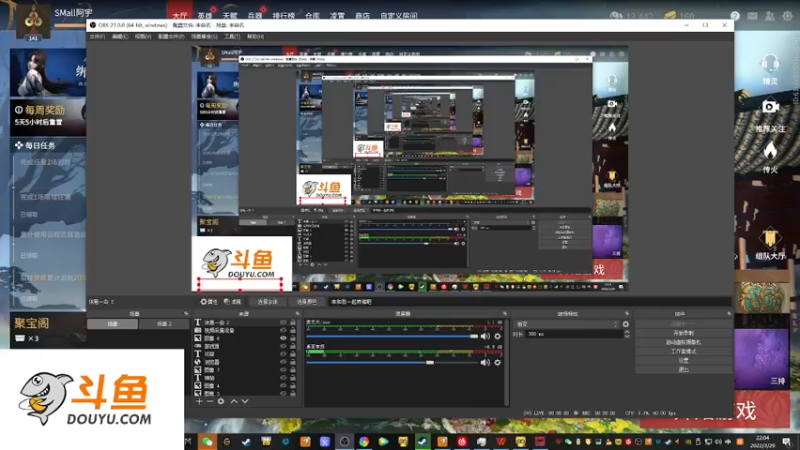Click the 滤镜 button on the source toolbar

232,302
